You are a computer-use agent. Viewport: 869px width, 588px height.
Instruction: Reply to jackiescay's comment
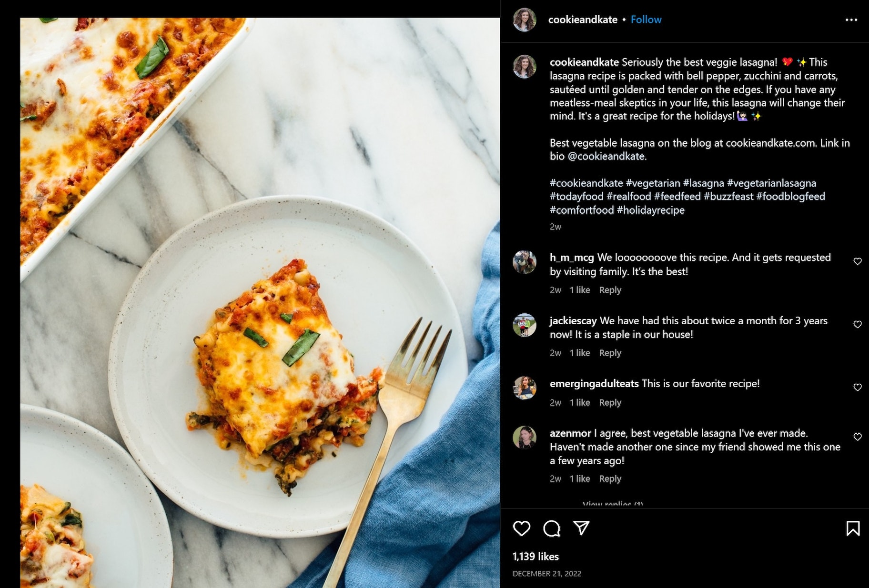(610, 353)
